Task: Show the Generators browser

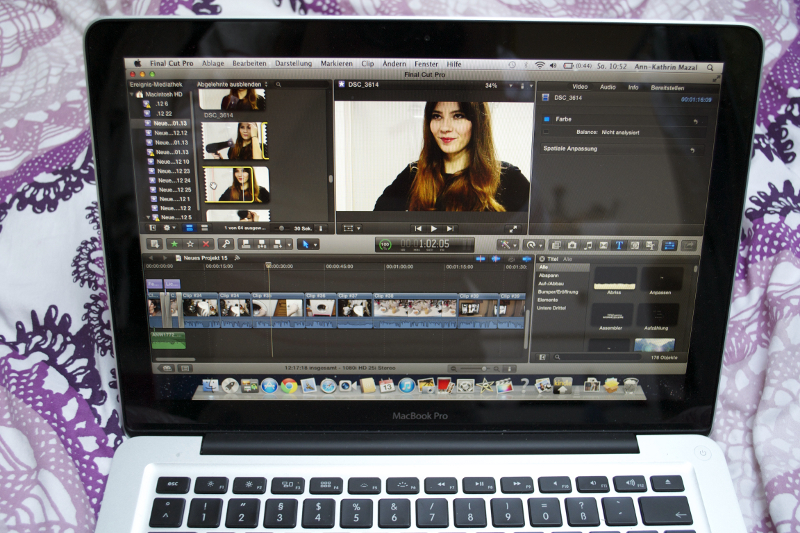Action: tap(635, 245)
